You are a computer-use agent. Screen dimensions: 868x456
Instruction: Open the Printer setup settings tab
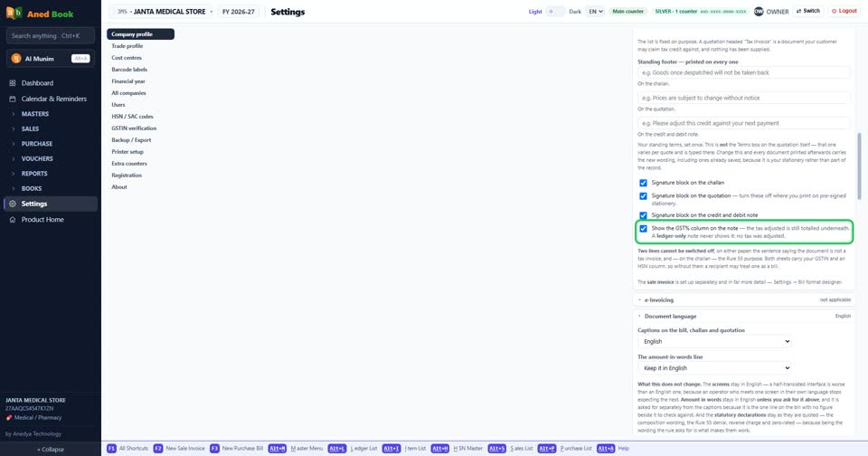pos(141,152)
